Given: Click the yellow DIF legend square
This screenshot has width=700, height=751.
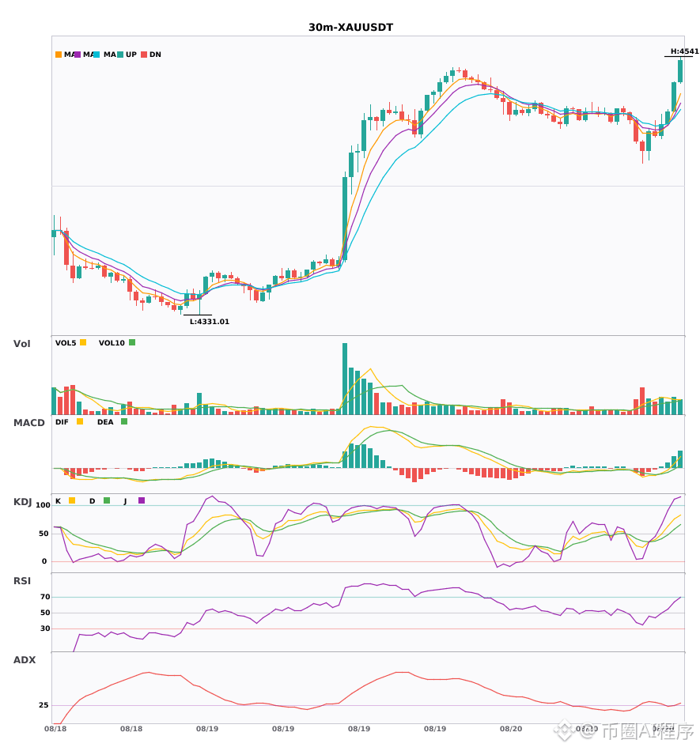Looking at the screenshot, I should [80, 421].
